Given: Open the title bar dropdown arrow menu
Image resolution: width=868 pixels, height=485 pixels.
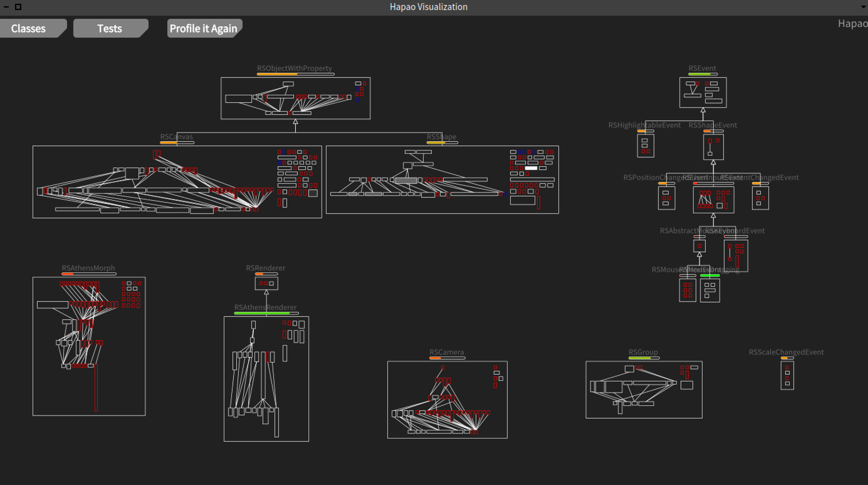Looking at the screenshot, I should coord(865,6).
